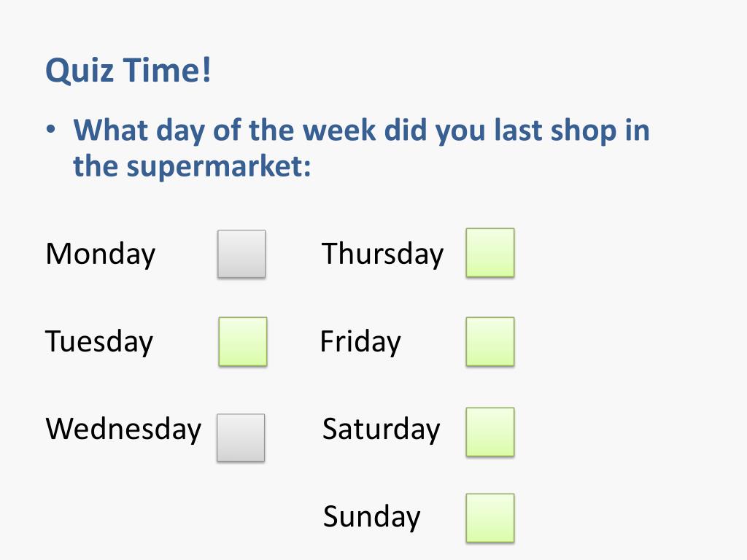The width and height of the screenshot is (747, 560).
Task: Click the supermarket question text
Action: [362, 147]
